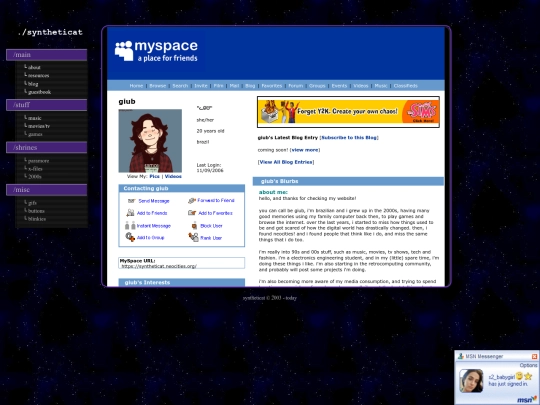Image resolution: width=540 pixels, height=405 pixels.
Task: Close the MSN Messenger notification popup
Action: [x=534, y=356]
